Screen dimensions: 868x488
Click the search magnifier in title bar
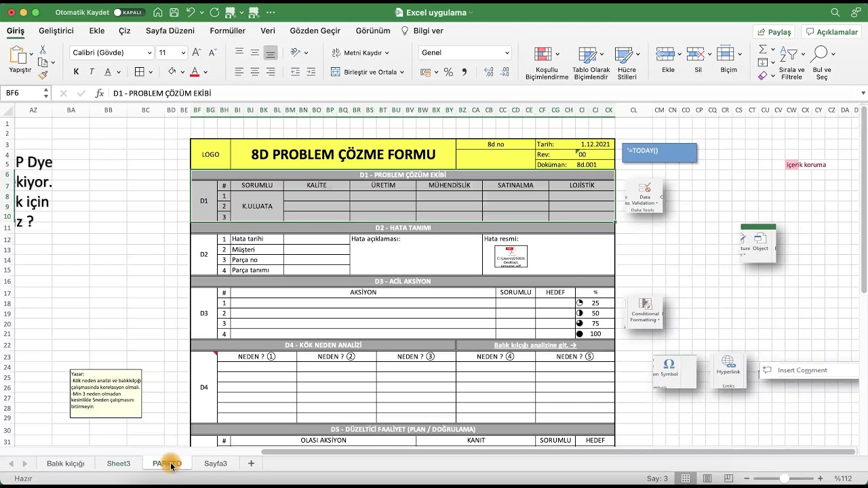click(x=835, y=12)
